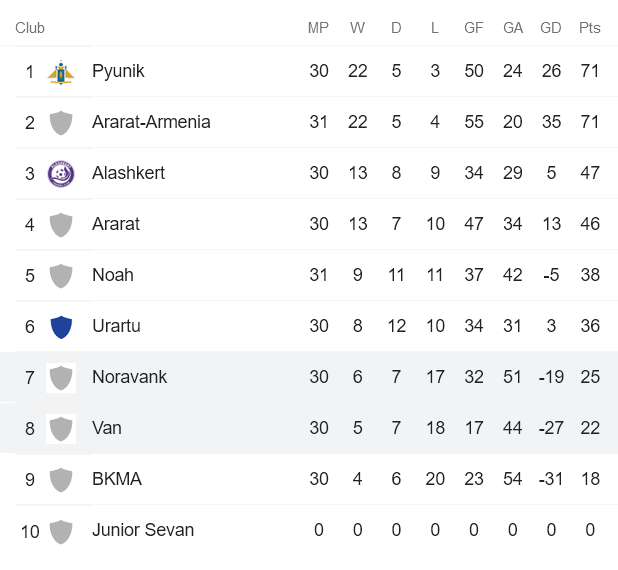Select the Alashkert club name

(128, 173)
